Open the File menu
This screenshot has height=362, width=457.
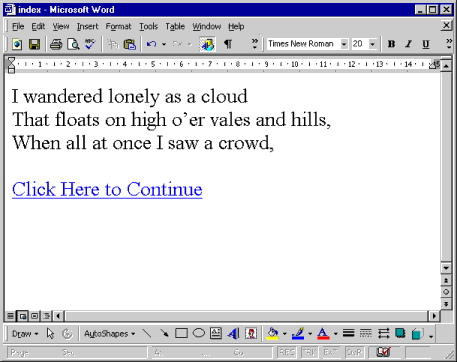tap(18, 26)
